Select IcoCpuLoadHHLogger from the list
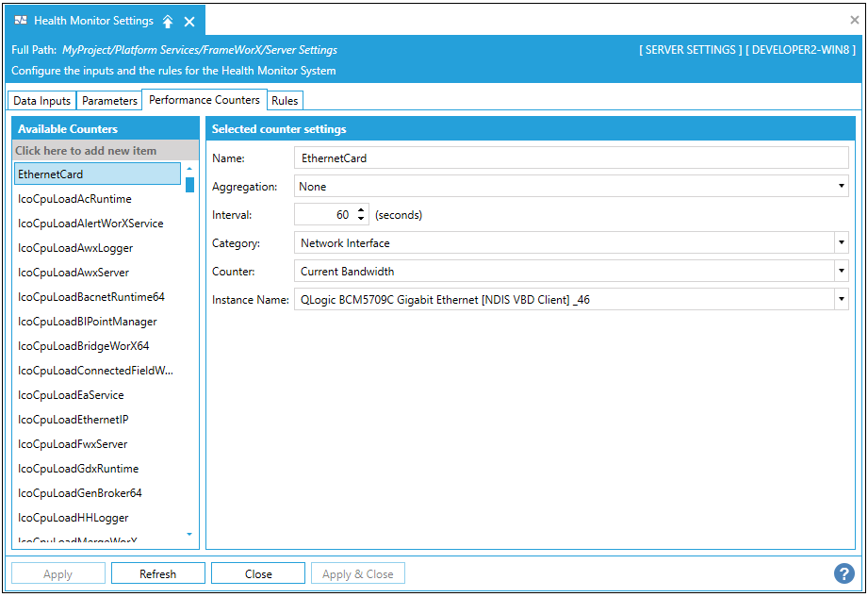Image resolution: width=868 pixels, height=597 pixels. (x=74, y=518)
